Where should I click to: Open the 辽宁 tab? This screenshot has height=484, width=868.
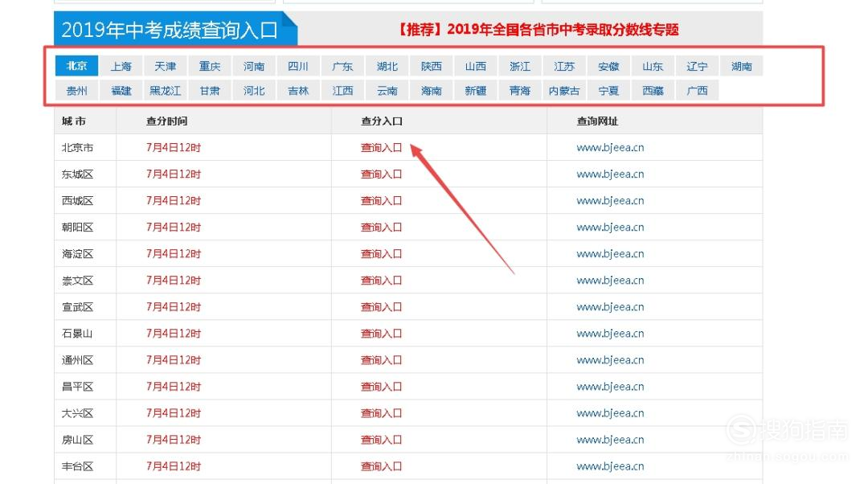click(x=696, y=66)
